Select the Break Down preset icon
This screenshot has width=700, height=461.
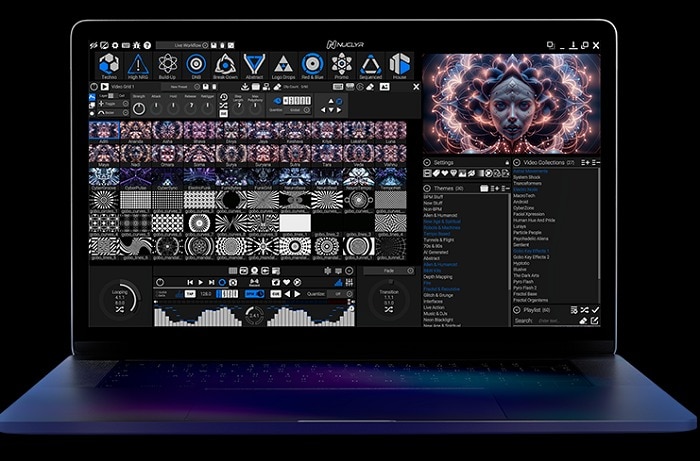(x=225, y=64)
